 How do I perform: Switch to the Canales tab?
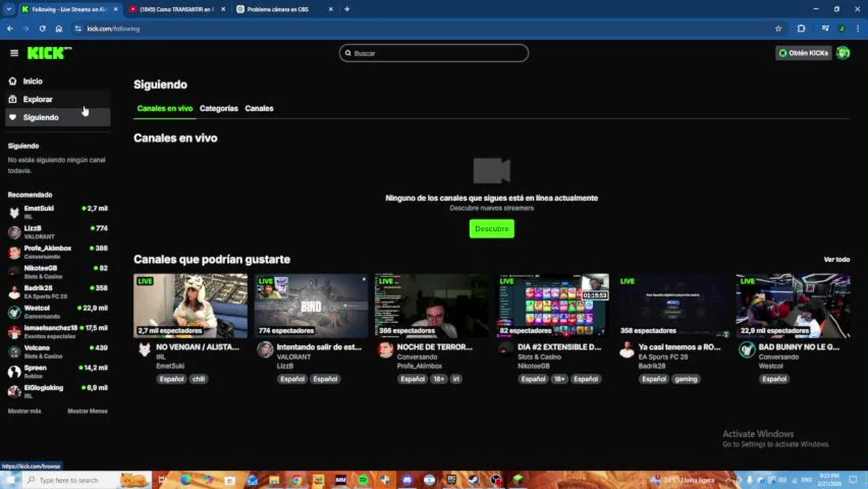point(259,109)
